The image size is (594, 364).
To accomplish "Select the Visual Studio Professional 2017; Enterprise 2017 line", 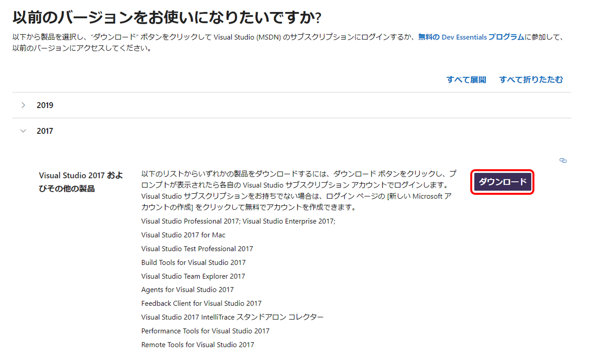I will tap(238, 221).
